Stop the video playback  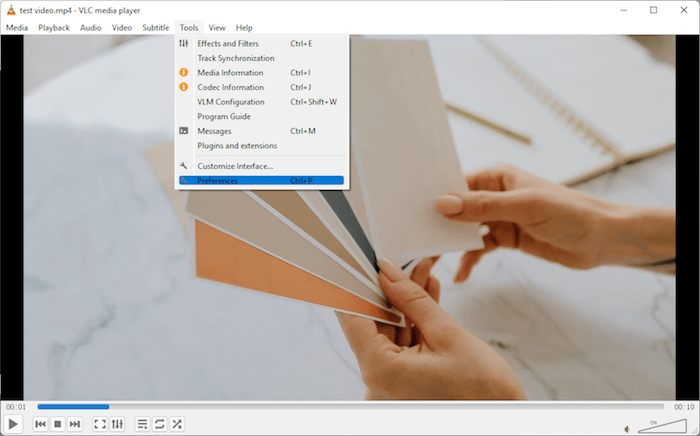tap(58, 424)
